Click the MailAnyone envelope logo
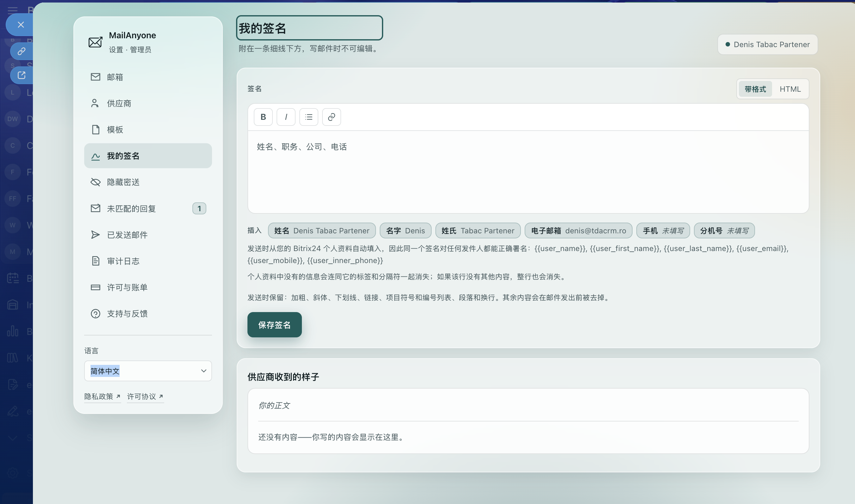Screen dimensions: 855x504 (95, 42)
